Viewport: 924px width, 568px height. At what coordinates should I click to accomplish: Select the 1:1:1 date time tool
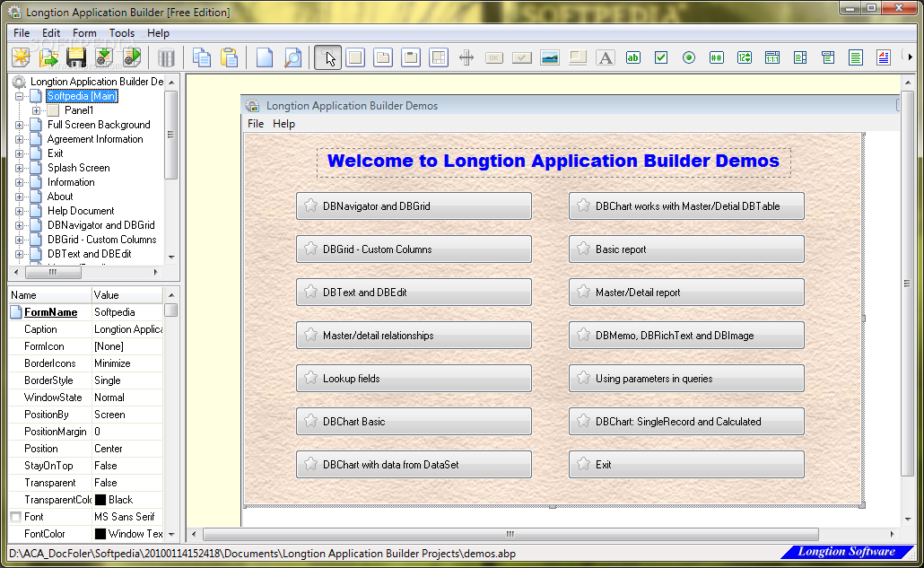click(x=772, y=57)
